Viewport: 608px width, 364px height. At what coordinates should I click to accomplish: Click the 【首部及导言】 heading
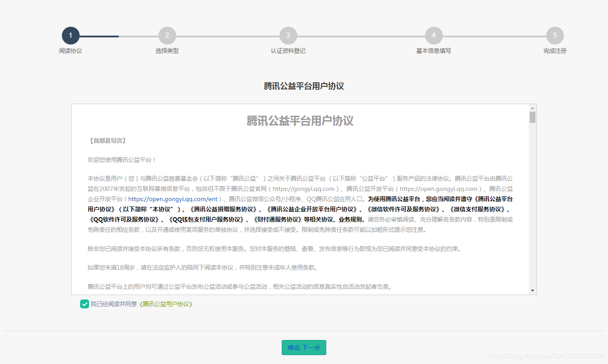pos(107,141)
